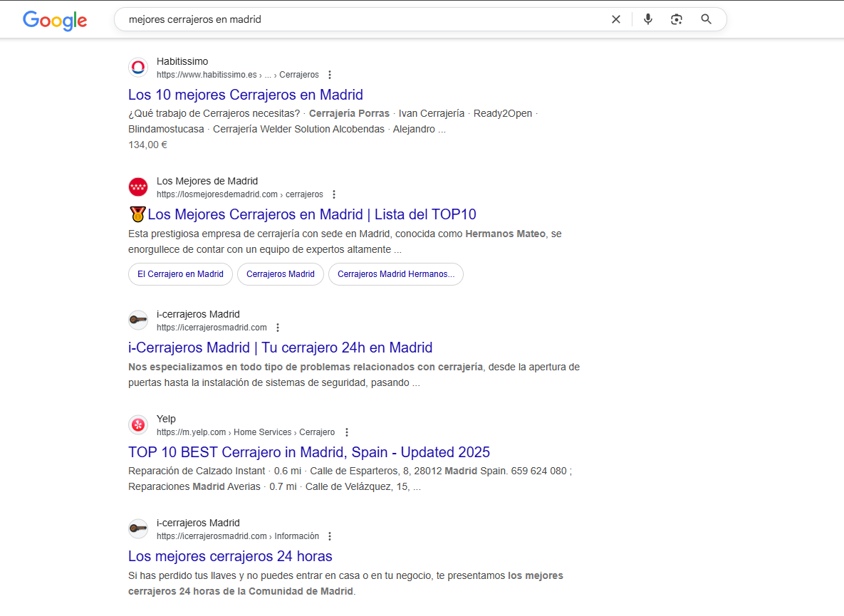Screen dimensions: 844x616
Task: Click the 'Cerrajeros Madrid' sitelink chip
Action: (281, 274)
